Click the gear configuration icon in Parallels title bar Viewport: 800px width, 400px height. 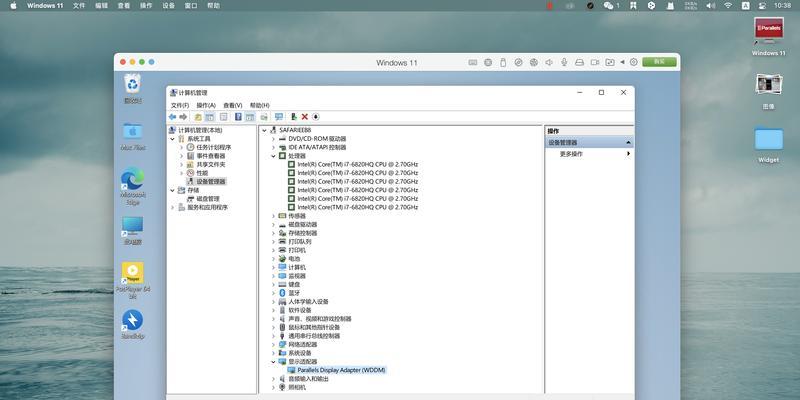(634, 62)
